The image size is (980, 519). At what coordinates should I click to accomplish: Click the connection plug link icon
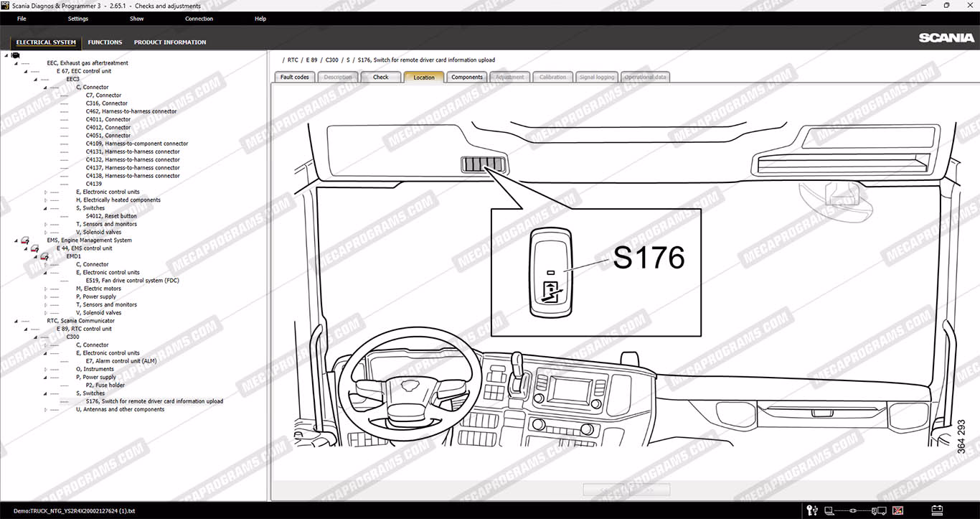[x=854, y=510]
